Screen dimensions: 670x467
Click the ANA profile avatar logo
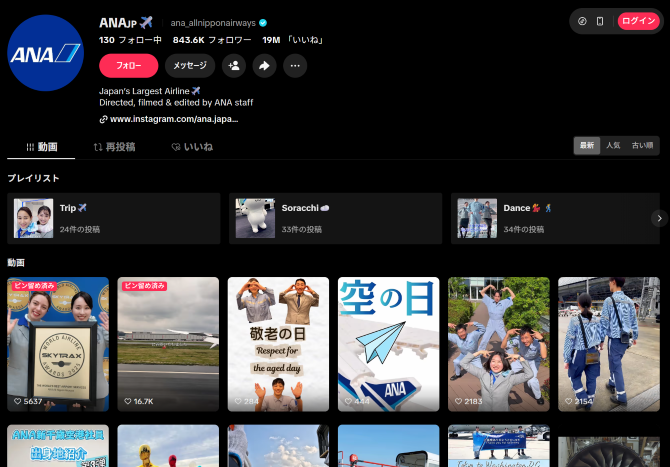[x=45, y=53]
